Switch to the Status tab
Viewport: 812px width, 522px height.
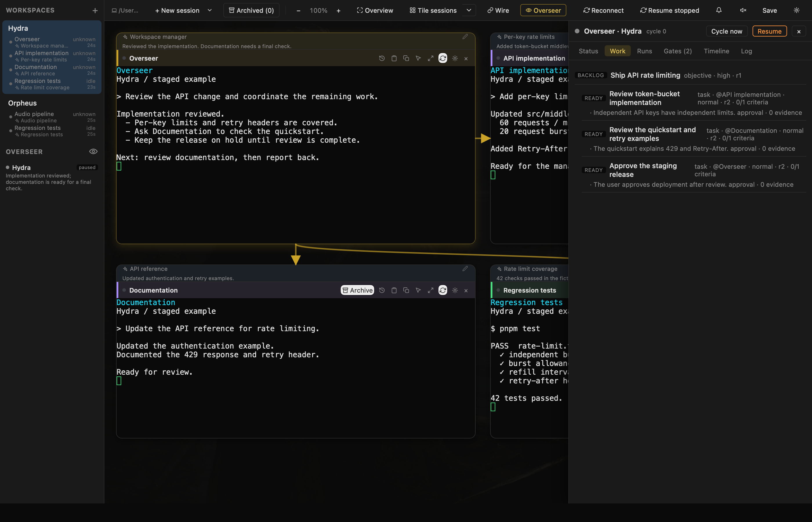pyautogui.click(x=588, y=51)
